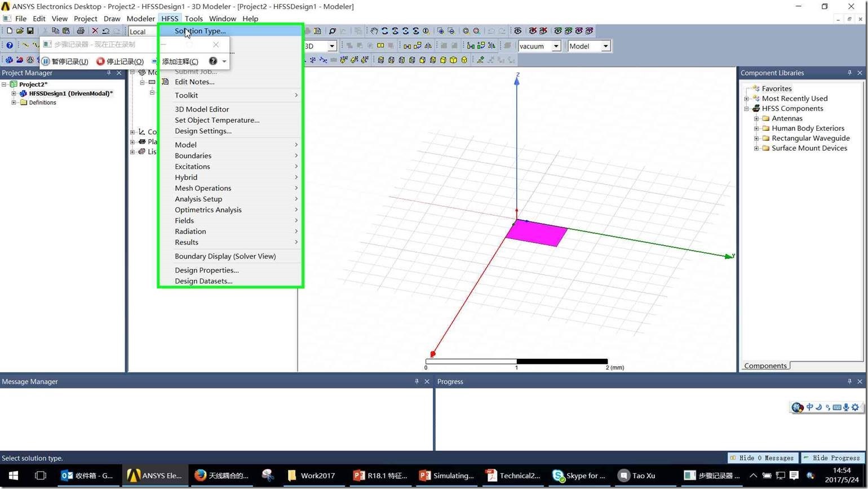Open the 3D dropdown in toolbar
This screenshot has height=489, width=868.
332,46
